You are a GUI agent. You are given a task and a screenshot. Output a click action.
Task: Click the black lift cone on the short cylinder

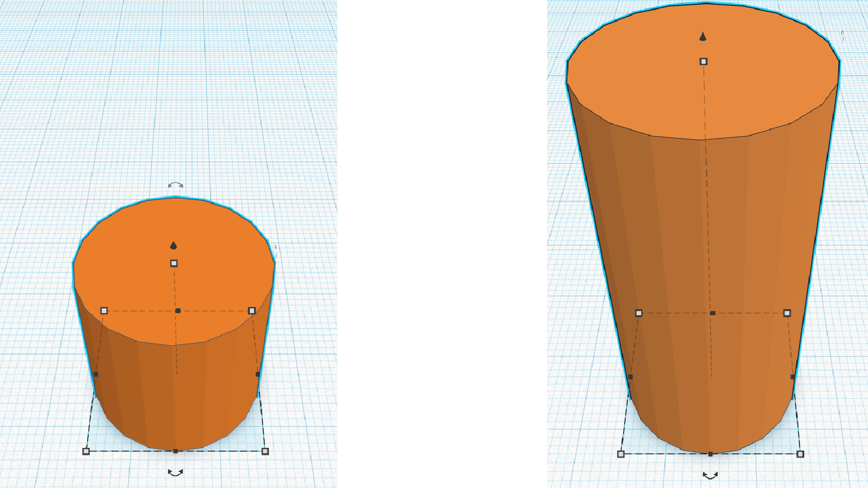[x=173, y=246]
